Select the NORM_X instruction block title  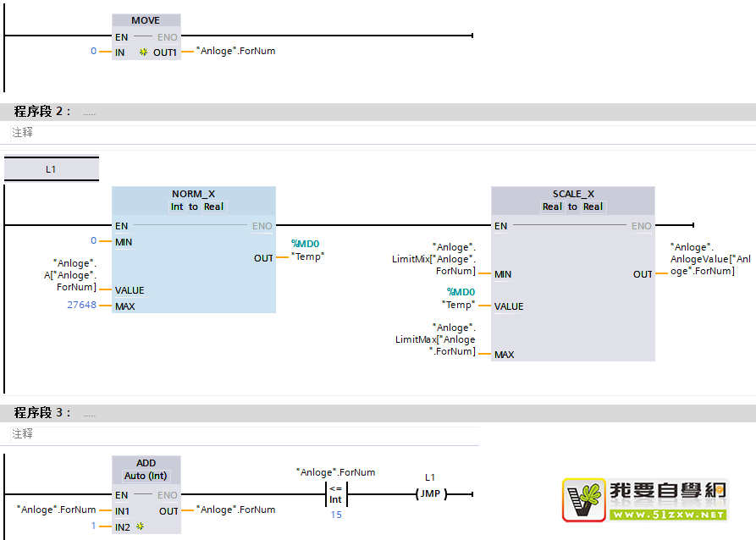(193, 194)
